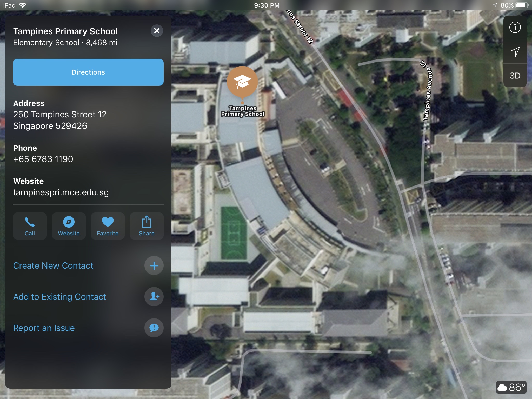Viewport: 532px width, 399px height.
Task: Tap the 86° weather indicator
Action: click(x=511, y=387)
